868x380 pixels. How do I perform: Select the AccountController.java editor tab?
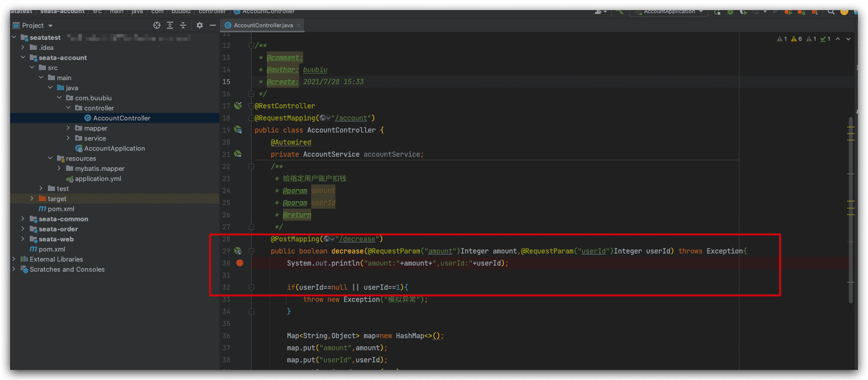tap(263, 25)
